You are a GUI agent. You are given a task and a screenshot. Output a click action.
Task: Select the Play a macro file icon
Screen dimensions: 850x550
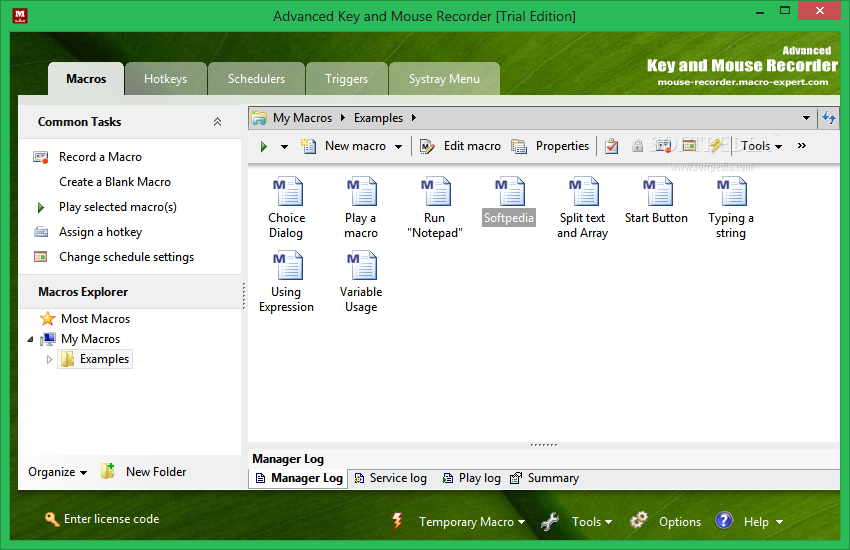tap(362, 191)
